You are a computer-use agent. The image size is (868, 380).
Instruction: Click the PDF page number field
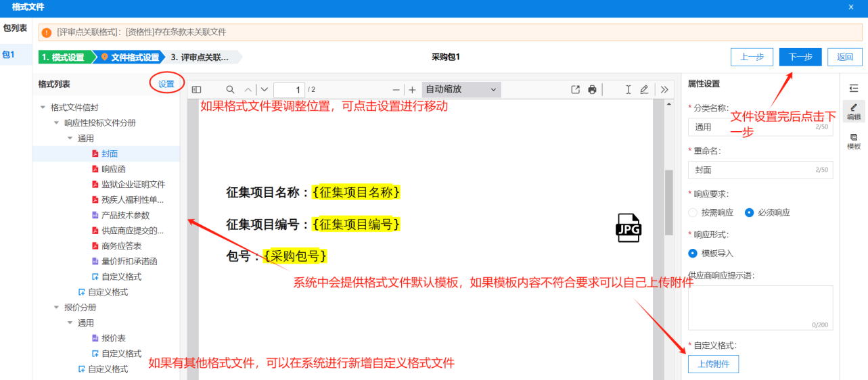tap(289, 89)
